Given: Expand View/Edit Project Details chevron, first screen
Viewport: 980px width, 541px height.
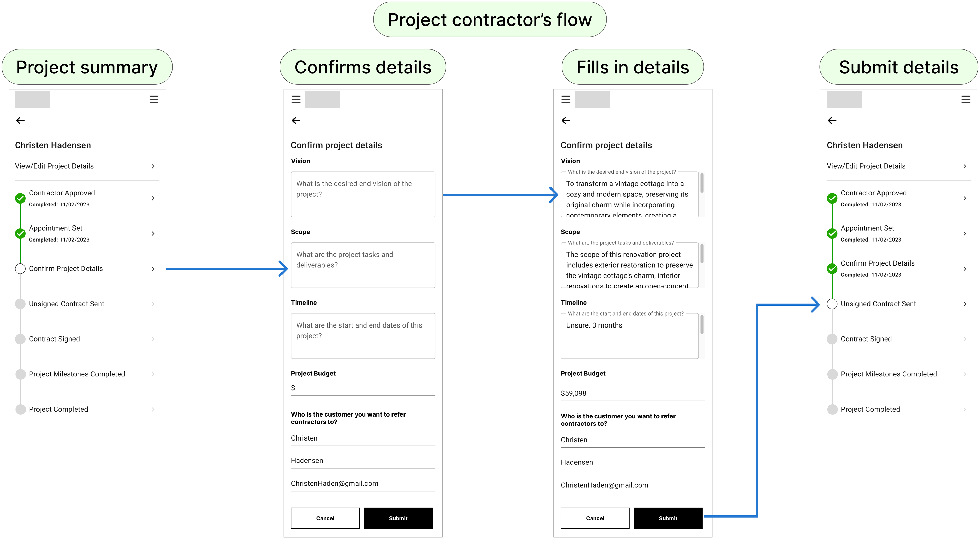Looking at the screenshot, I should (153, 166).
